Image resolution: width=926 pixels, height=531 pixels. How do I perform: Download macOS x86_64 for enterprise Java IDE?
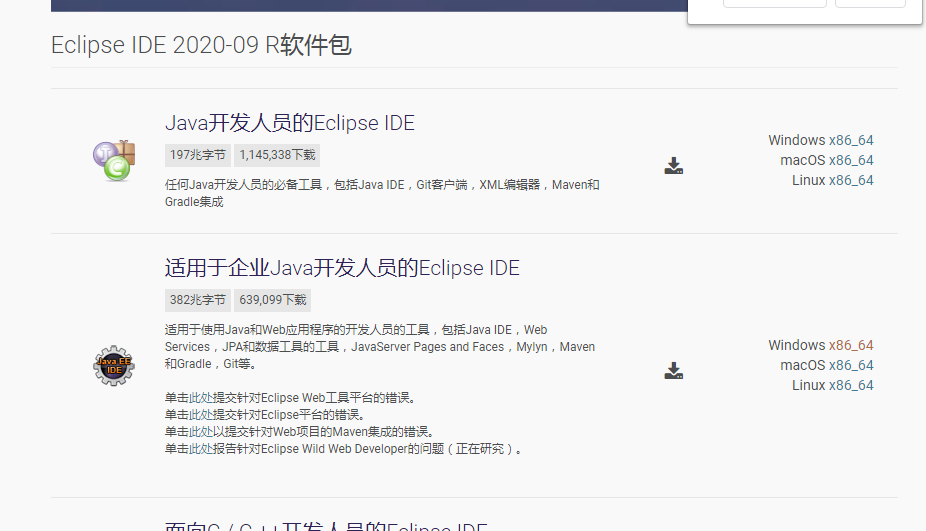click(x=851, y=365)
